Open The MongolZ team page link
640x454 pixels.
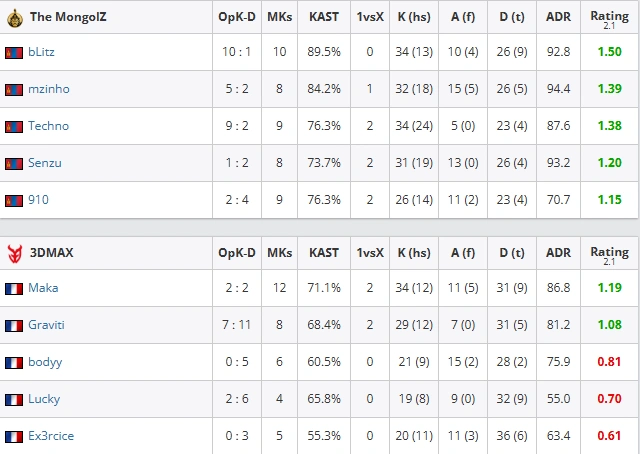[68, 17]
